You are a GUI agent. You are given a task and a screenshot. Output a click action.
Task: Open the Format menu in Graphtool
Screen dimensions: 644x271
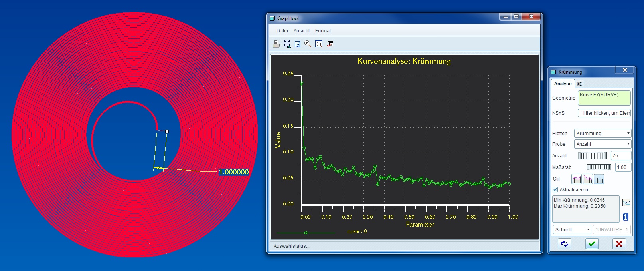coord(323,31)
